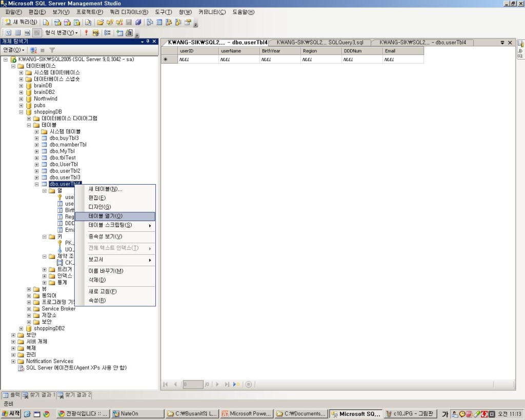Open the 쿼리 디자이너(R) menu
The width and height of the screenshot is (525, 420).
pos(129,12)
